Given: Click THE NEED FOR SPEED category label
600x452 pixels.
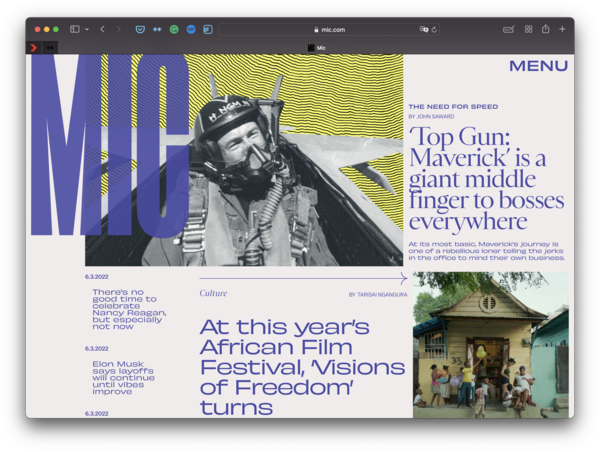Looking at the screenshot, I should (453, 106).
